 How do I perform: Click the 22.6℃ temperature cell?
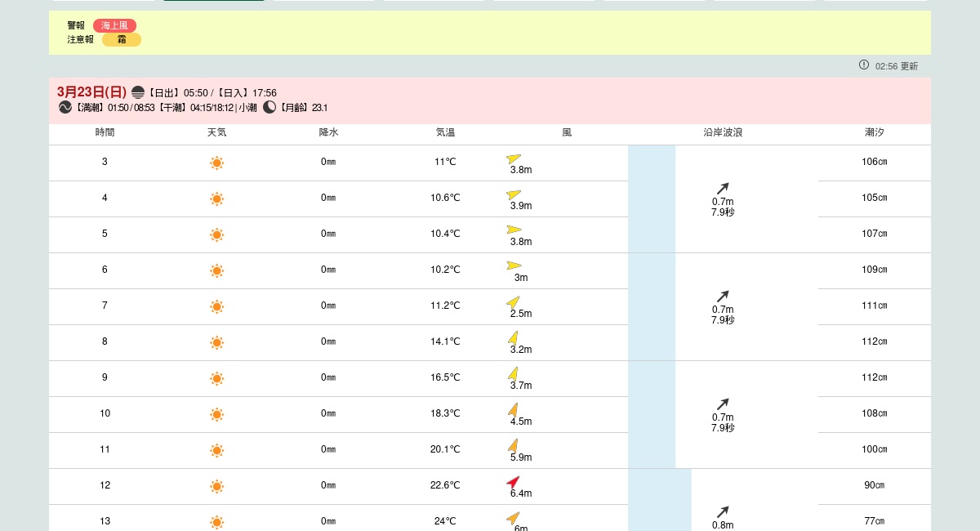coord(445,485)
